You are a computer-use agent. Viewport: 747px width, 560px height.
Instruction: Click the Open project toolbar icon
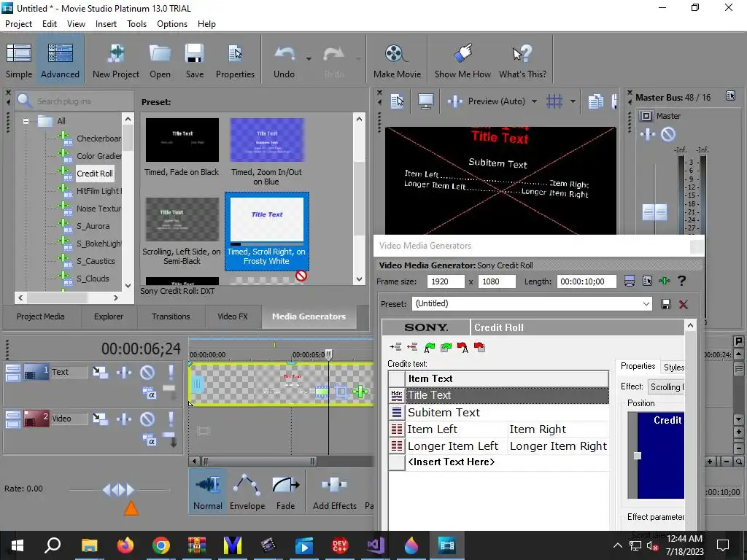[160, 61]
